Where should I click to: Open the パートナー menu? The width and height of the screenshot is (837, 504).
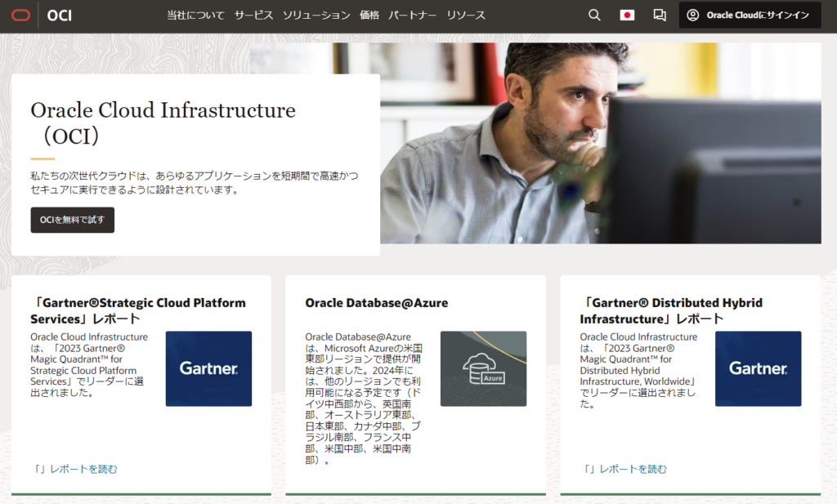[413, 16]
